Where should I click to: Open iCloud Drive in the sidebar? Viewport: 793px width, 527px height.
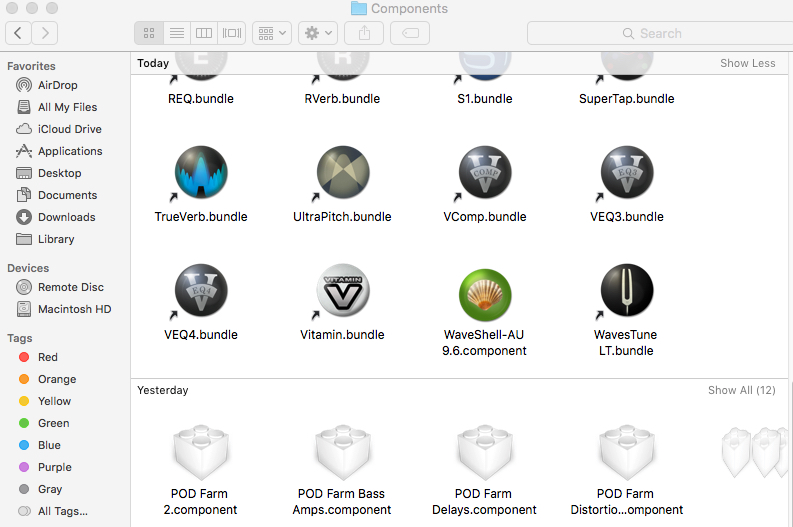click(59, 129)
